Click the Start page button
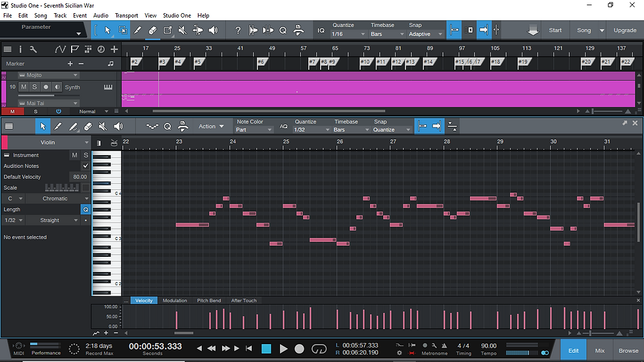This screenshot has height=362, width=644. click(x=555, y=30)
